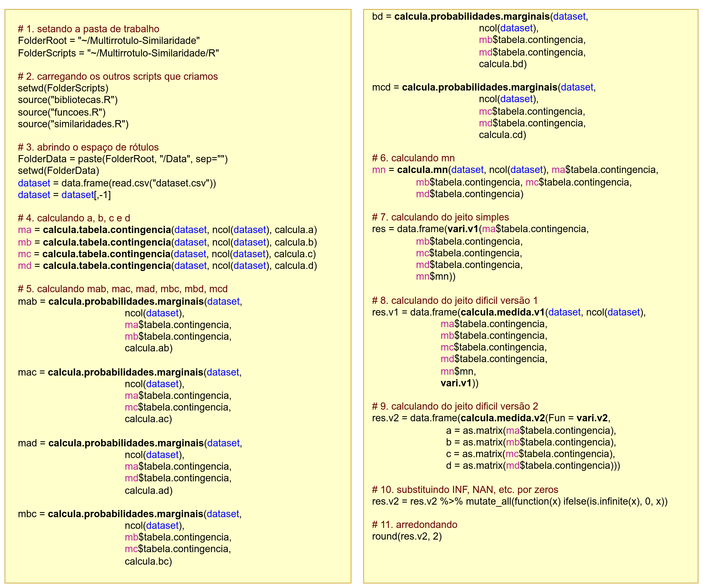This screenshot has height=588, width=703.
Task: Click the 'bd = calcula.probabilidades.marginais' line
Action: tap(480, 16)
